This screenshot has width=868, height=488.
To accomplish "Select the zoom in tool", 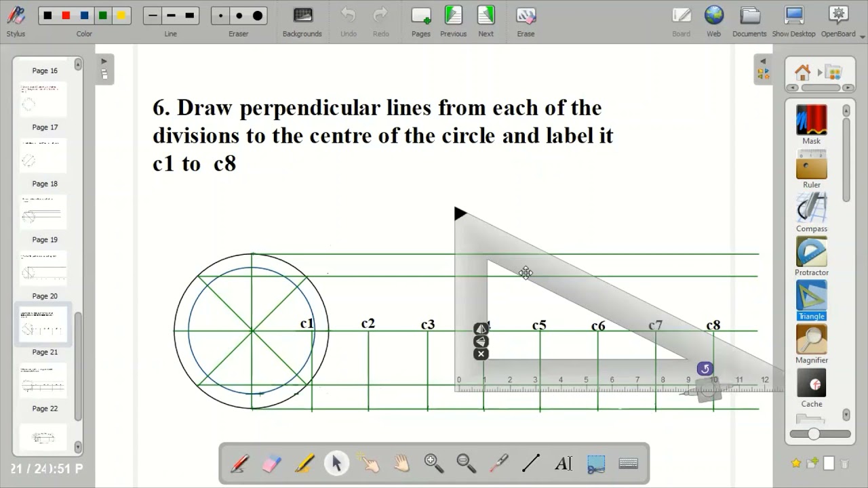I will [433, 464].
